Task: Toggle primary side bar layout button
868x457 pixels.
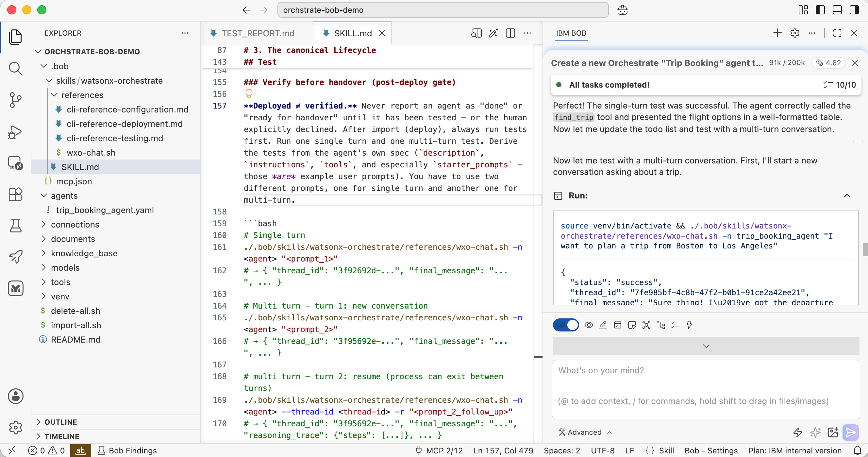Action: coord(820,10)
